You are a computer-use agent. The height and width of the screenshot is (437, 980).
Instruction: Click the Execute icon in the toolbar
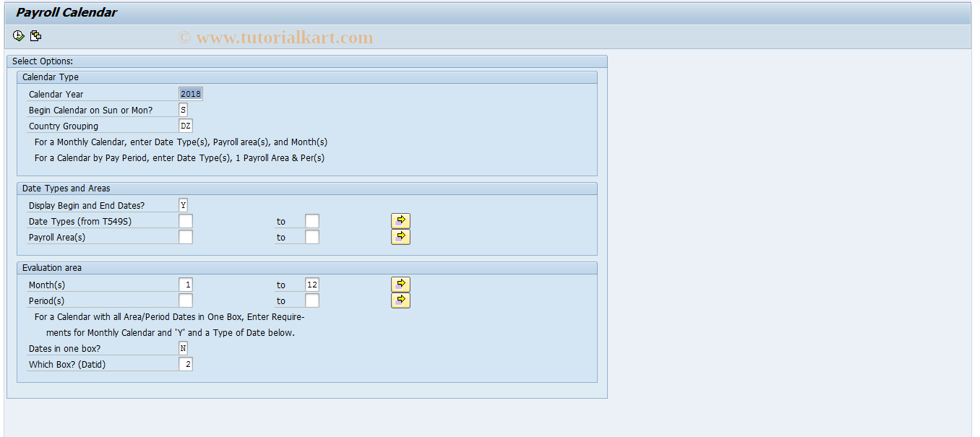(18, 35)
